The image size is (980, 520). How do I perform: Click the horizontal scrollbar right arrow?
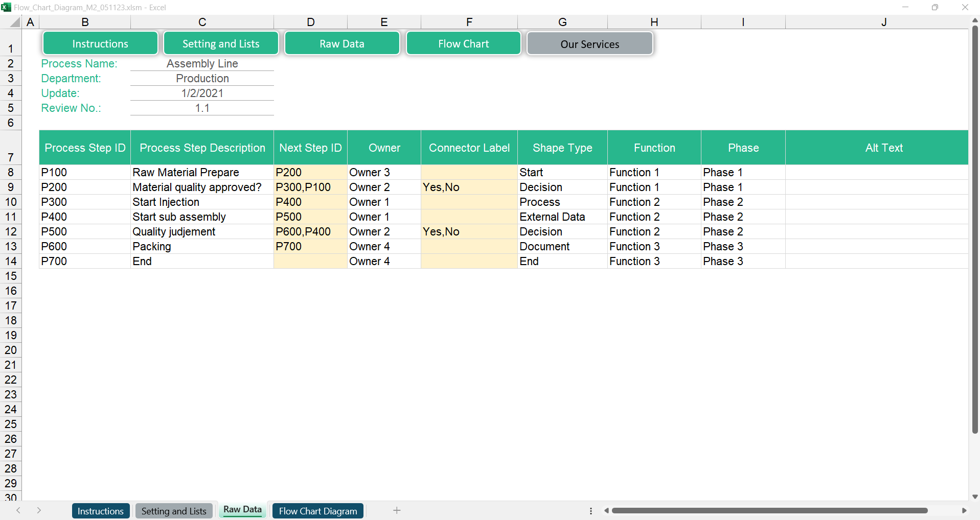pyautogui.click(x=964, y=510)
